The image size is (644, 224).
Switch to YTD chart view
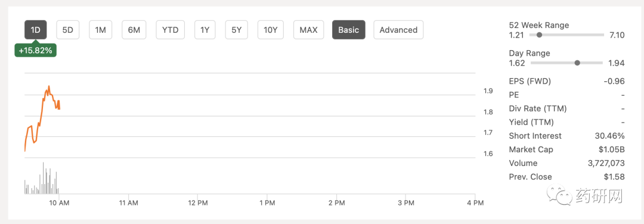170,30
